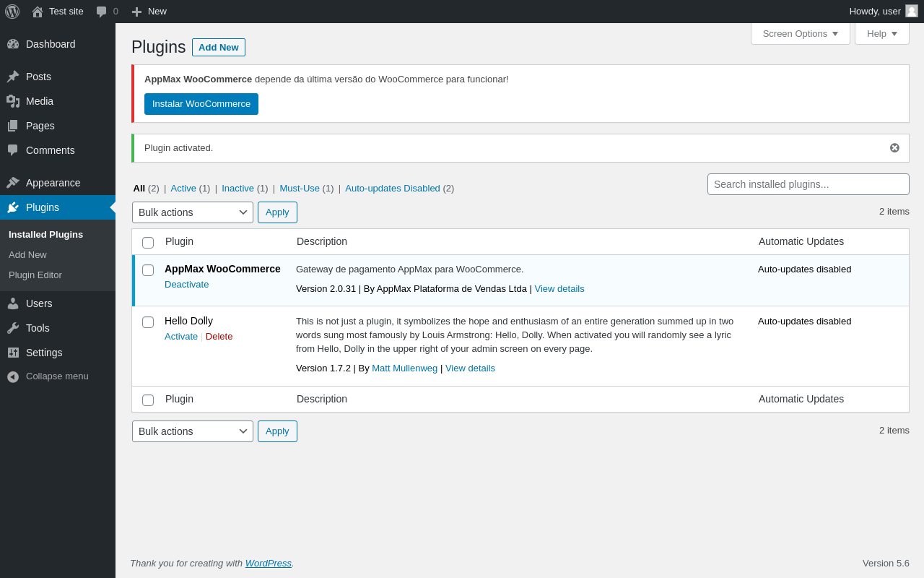Click the Plugins plug icon
Viewport: 924px width, 578px height.
(13, 207)
